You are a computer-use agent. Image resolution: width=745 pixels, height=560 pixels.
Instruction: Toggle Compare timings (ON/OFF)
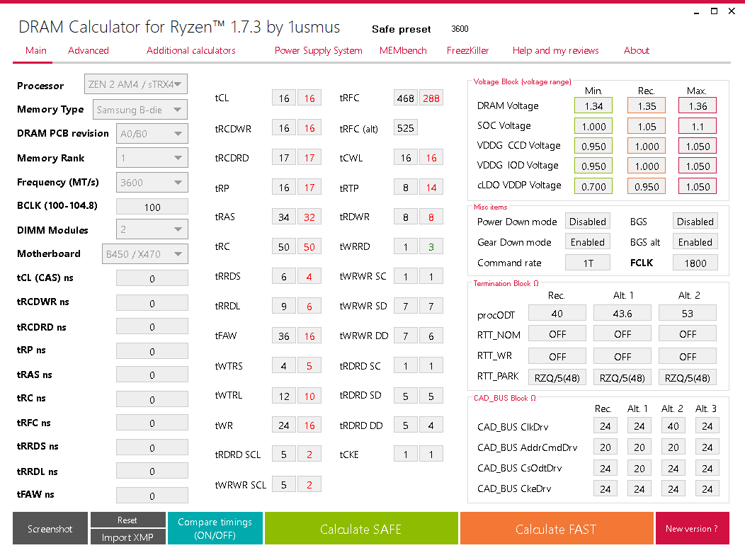tap(215, 528)
